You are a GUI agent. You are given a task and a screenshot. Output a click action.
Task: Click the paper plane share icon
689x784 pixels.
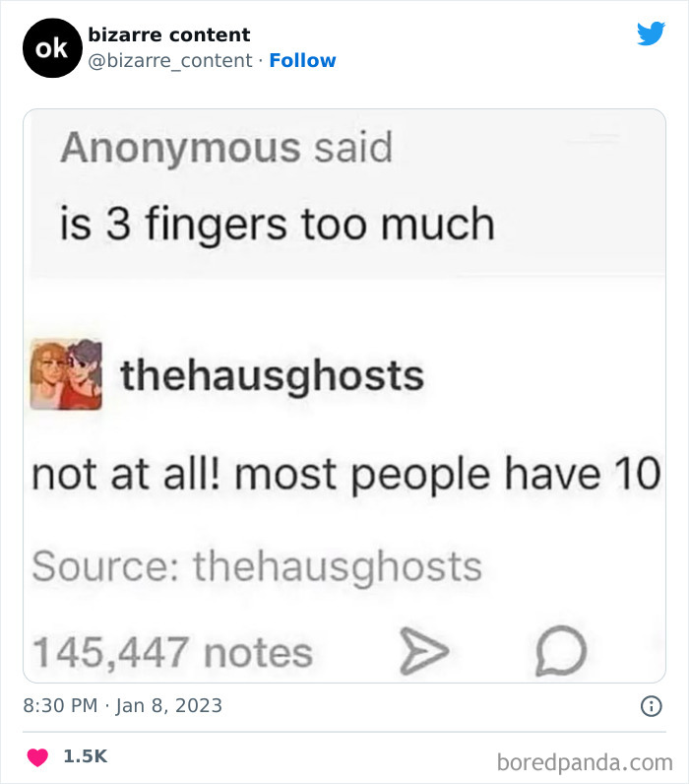coord(424,650)
